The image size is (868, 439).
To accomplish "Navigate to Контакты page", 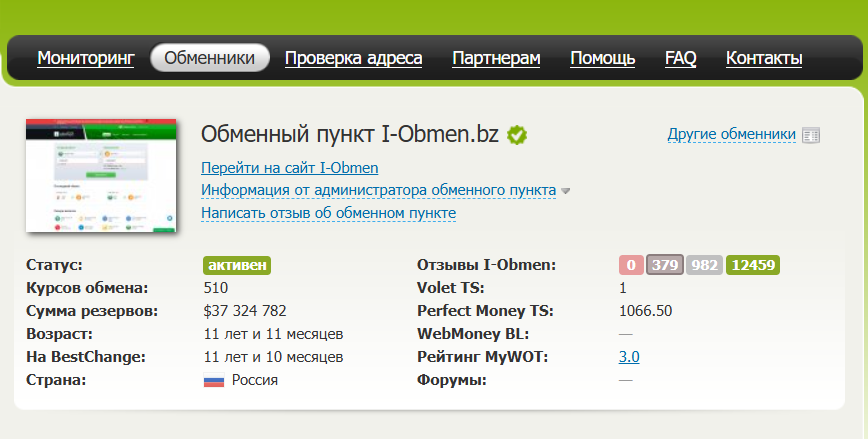I will (763, 58).
